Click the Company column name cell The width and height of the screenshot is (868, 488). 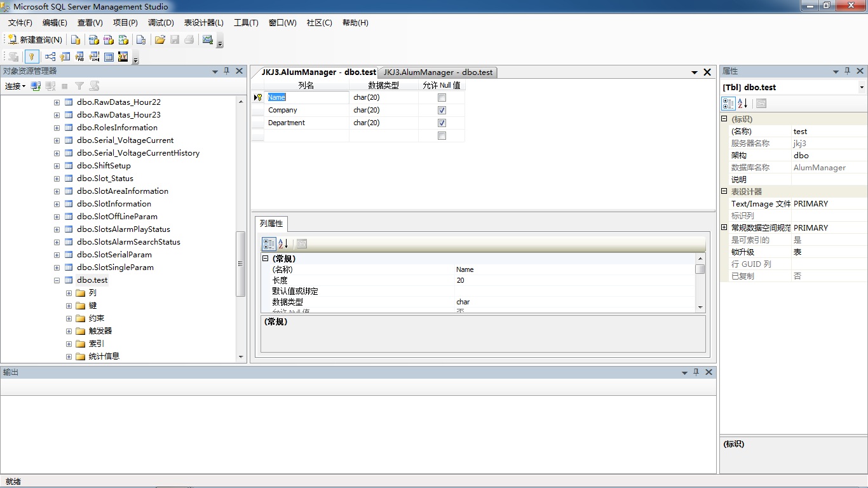[306, 110]
